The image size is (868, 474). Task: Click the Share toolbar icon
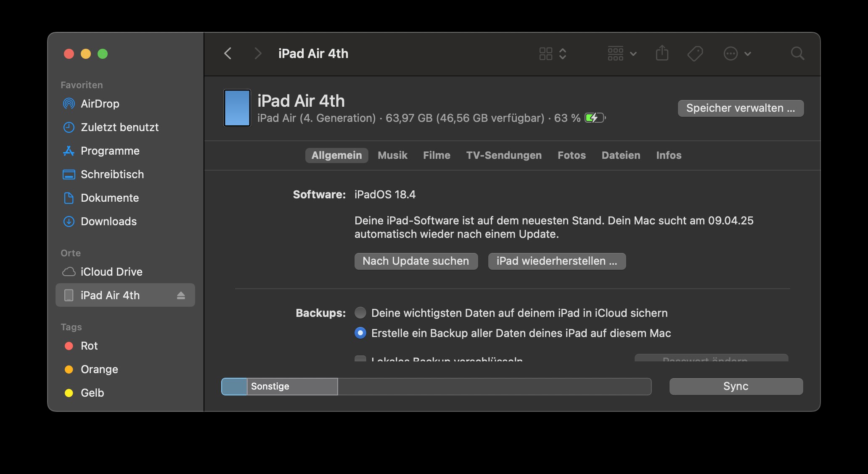pos(662,53)
